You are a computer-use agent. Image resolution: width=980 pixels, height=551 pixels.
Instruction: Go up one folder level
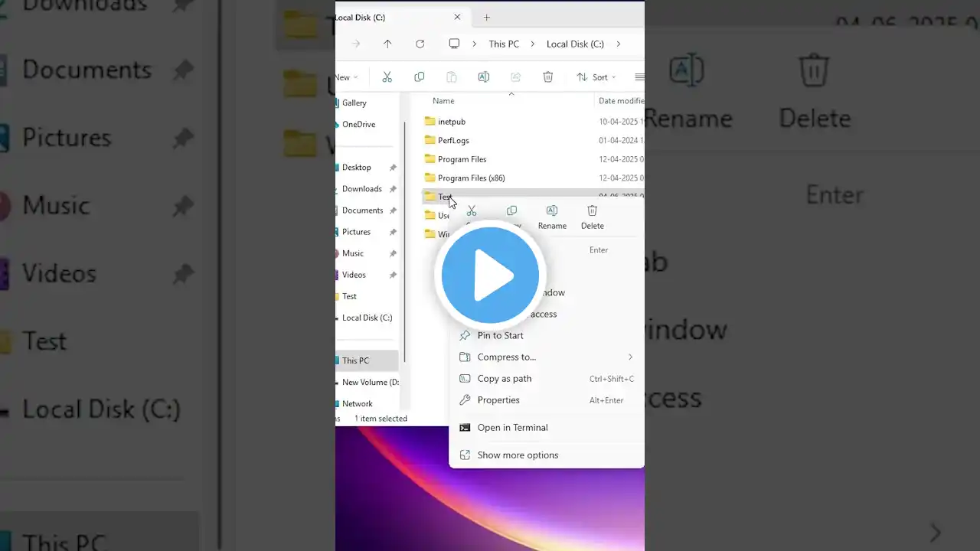(387, 44)
